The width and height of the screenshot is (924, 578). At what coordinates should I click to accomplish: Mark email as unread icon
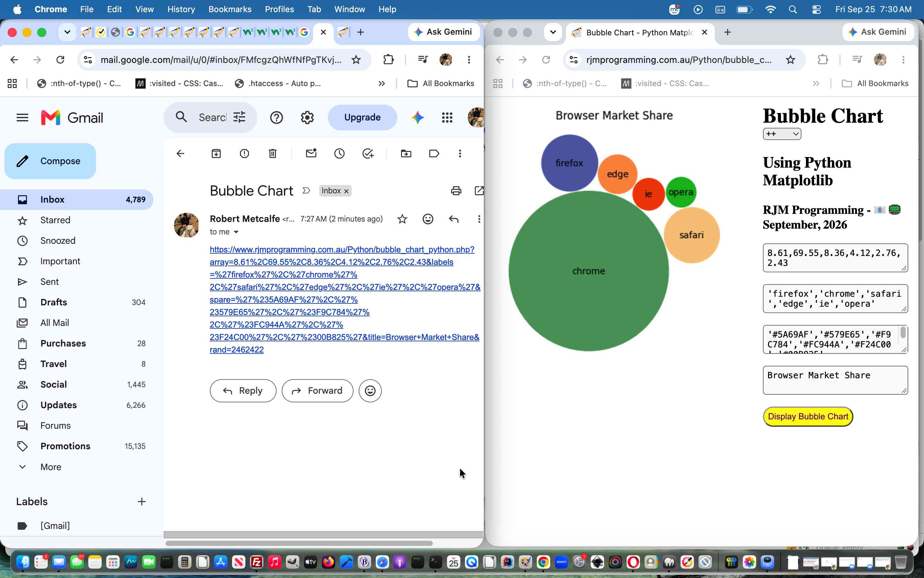pos(311,153)
